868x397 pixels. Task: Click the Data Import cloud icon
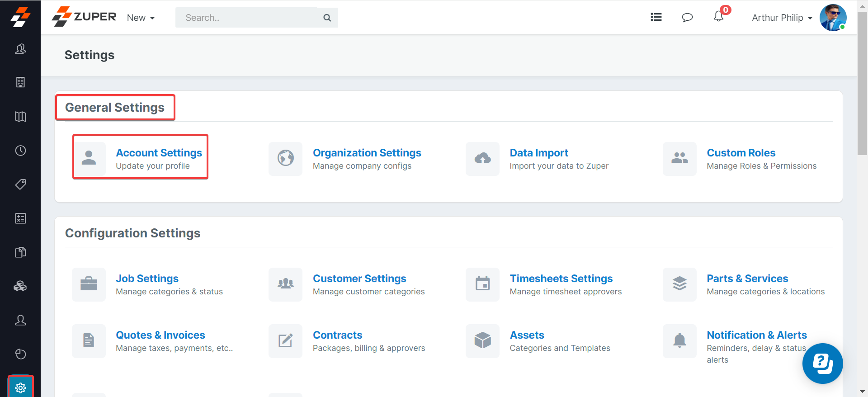click(x=482, y=159)
